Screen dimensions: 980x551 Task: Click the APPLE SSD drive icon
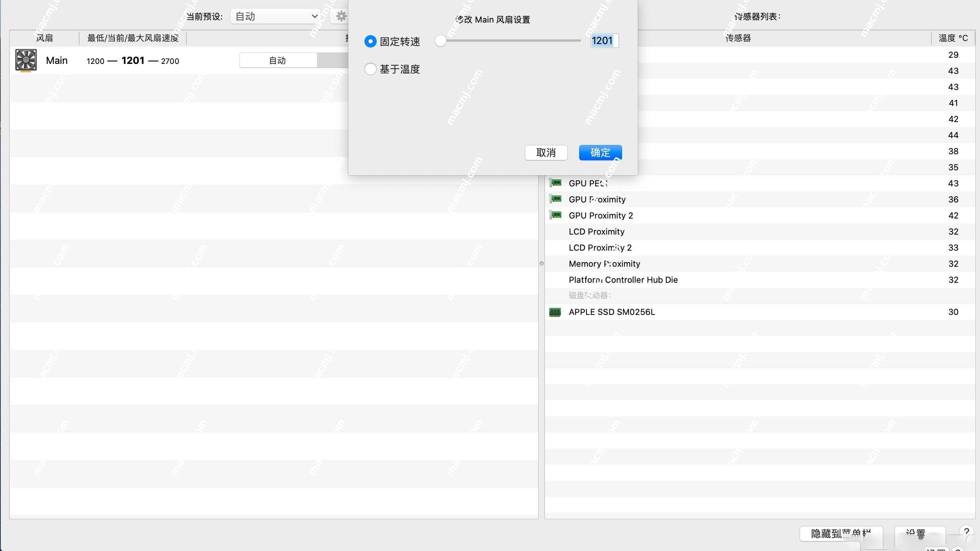(x=555, y=312)
